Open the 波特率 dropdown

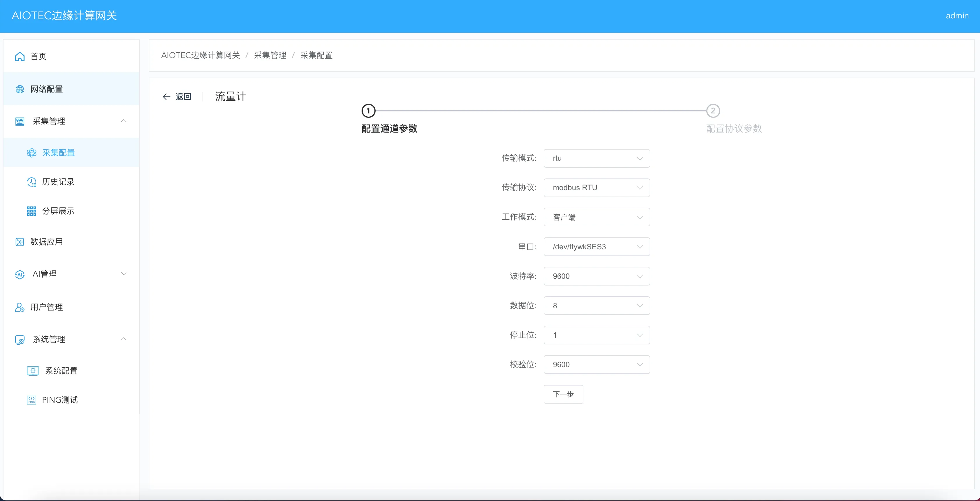[x=597, y=276]
